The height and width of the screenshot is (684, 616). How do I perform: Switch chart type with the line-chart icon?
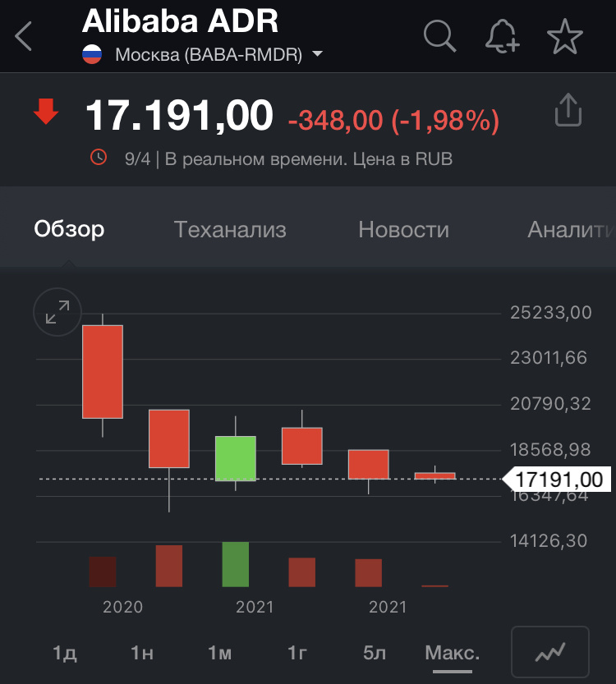click(x=550, y=652)
